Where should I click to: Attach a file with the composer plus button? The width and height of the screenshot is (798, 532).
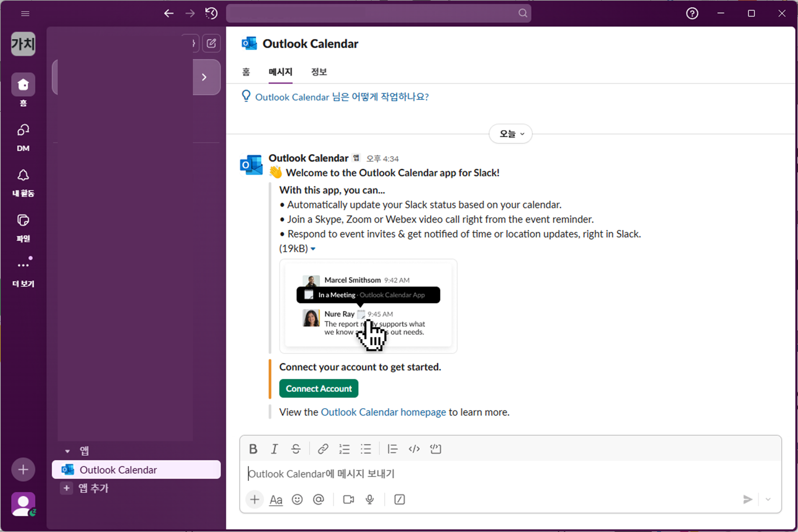click(254, 499)
